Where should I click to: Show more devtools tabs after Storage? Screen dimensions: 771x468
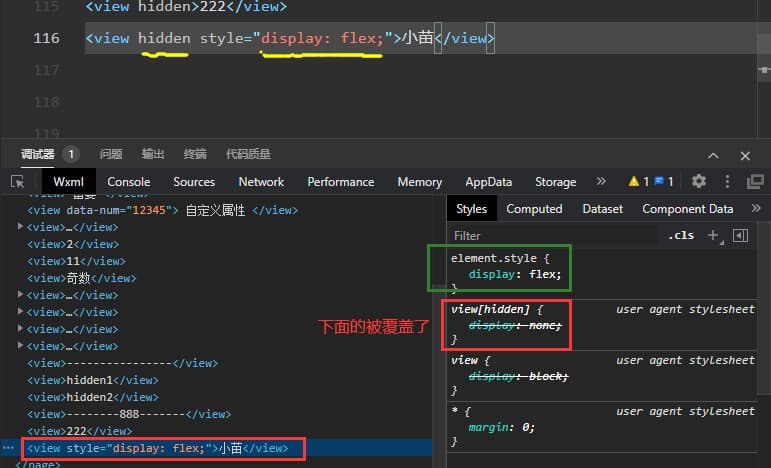tap(601, 181)
